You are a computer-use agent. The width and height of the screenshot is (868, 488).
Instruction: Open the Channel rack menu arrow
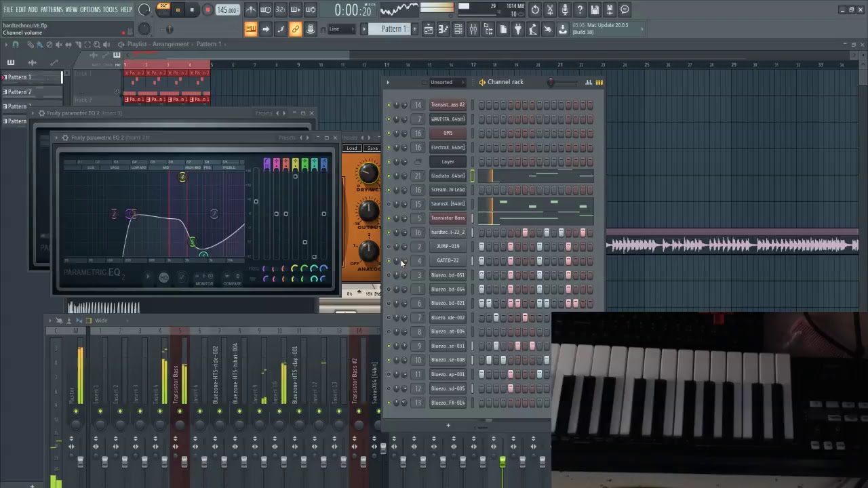[x=388, y=83]
